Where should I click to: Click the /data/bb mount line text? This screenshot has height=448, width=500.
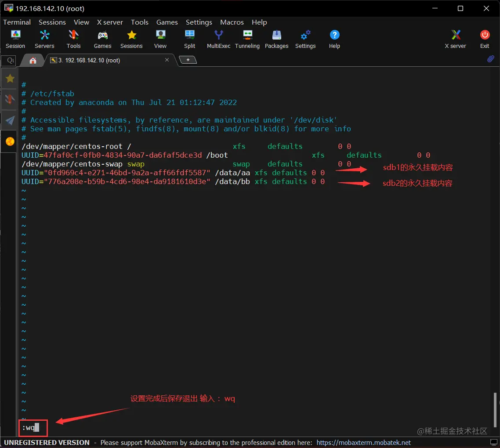[173, 181]
